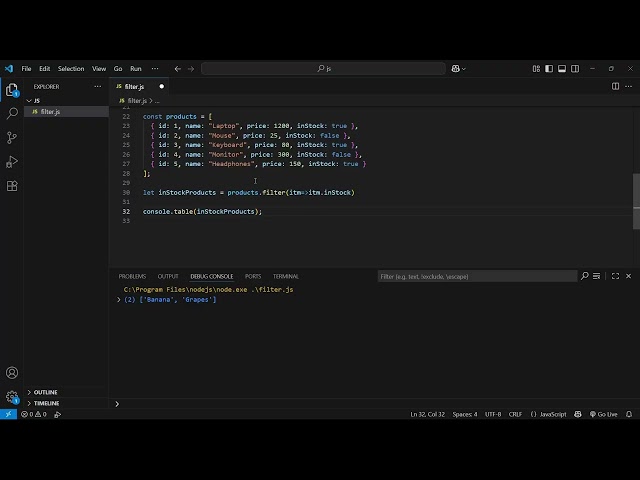Screen dimensions: 640x480
Task: Open the Copilot chat icon in title bar
Action: [455, 69]
